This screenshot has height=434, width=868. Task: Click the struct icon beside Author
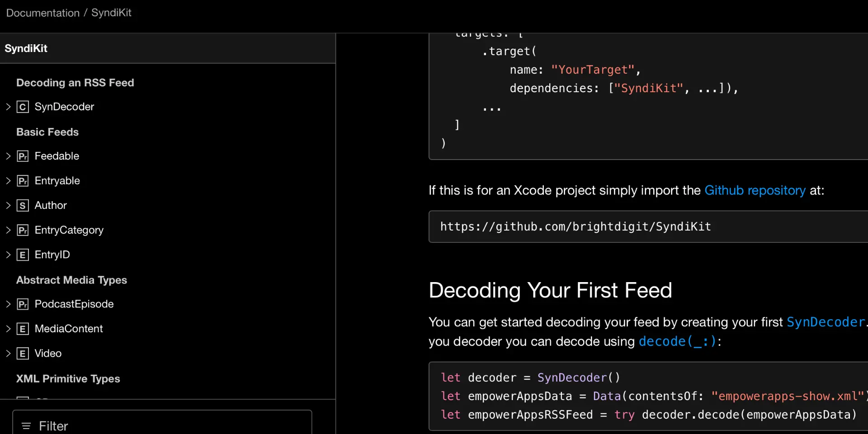tap(23, 206)
